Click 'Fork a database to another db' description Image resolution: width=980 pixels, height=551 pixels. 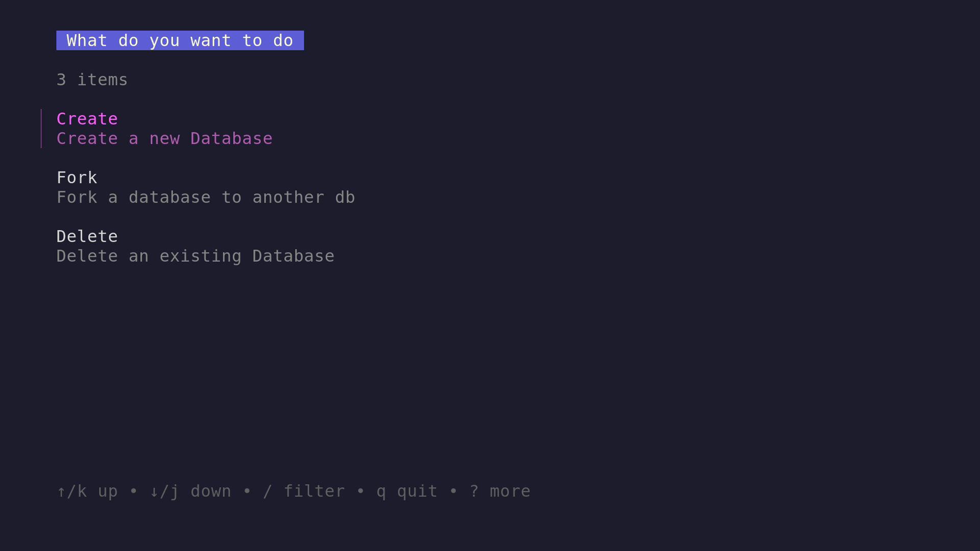click(206, 197)
